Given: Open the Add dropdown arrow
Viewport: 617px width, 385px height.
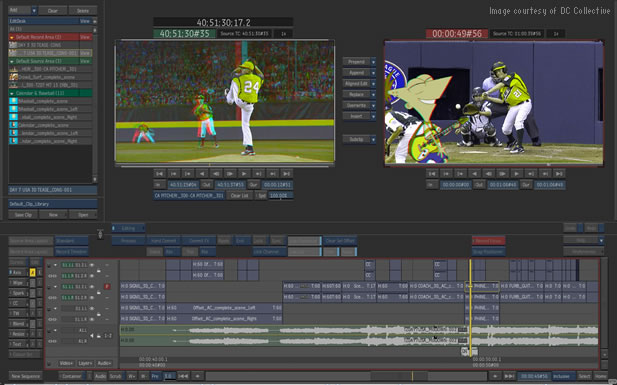Looking at the screenshot, I should [34, 11].
